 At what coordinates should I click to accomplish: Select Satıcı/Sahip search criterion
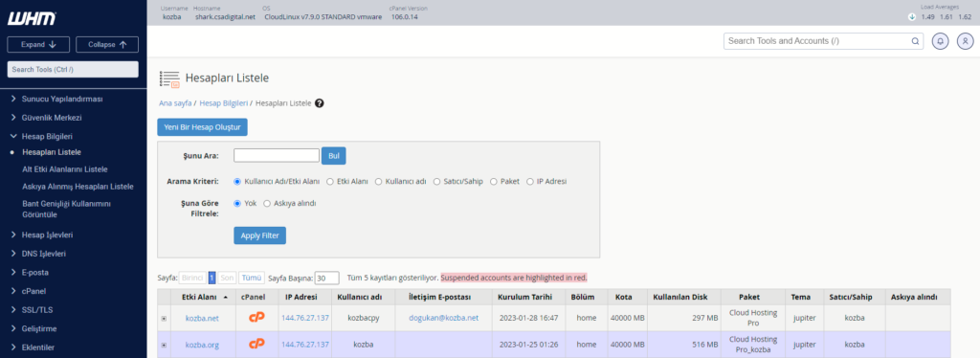(436, 181)
